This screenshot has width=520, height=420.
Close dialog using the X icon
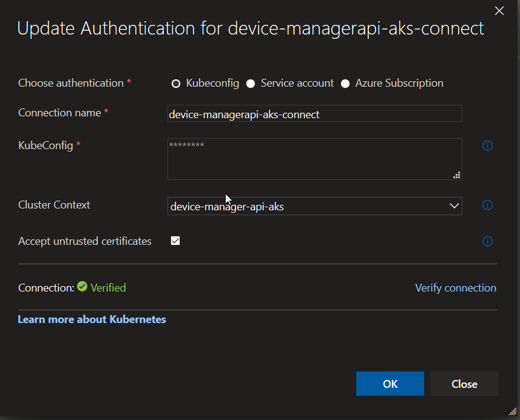click(499, 10)
